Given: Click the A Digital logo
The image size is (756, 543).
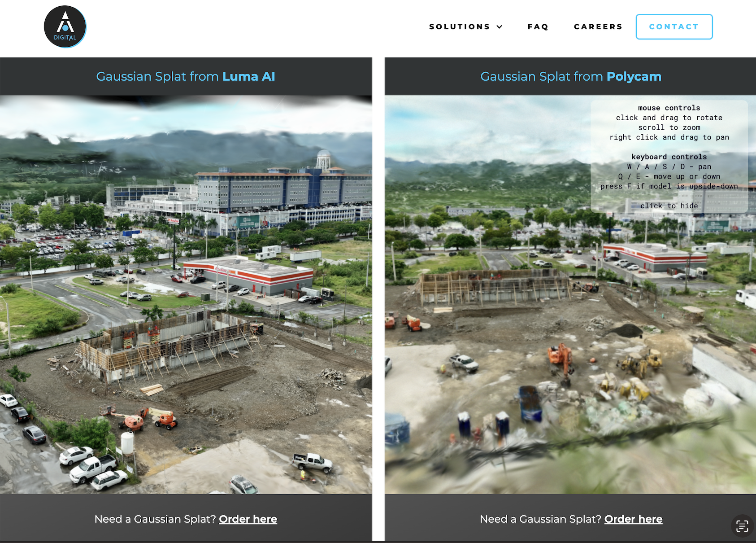Looking at the screenshot, I should tap(65, 27).
